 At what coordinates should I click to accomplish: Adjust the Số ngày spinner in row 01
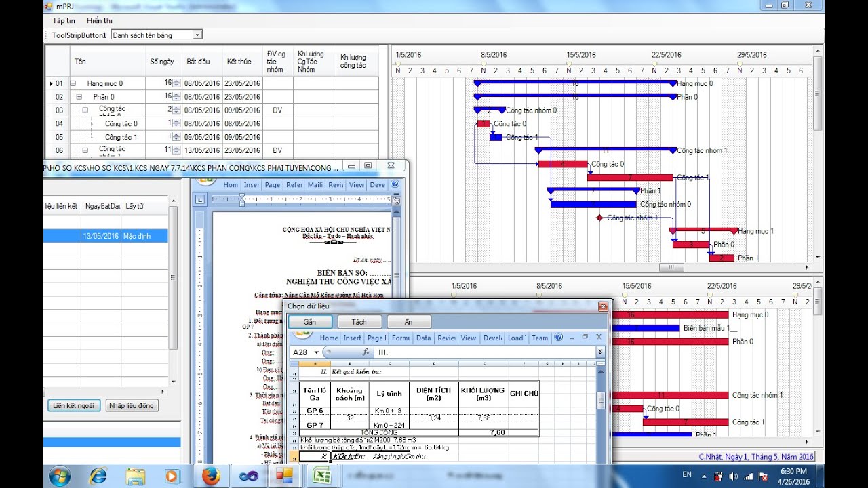pos(176,83)
